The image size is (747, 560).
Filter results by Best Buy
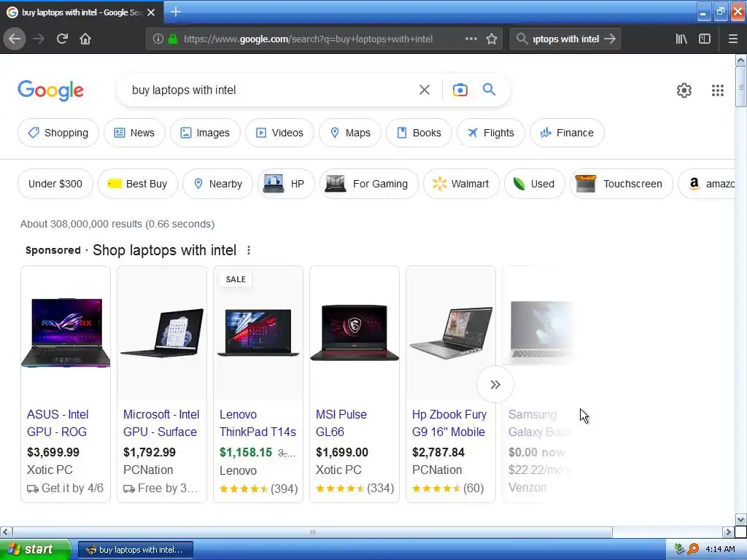138,184
